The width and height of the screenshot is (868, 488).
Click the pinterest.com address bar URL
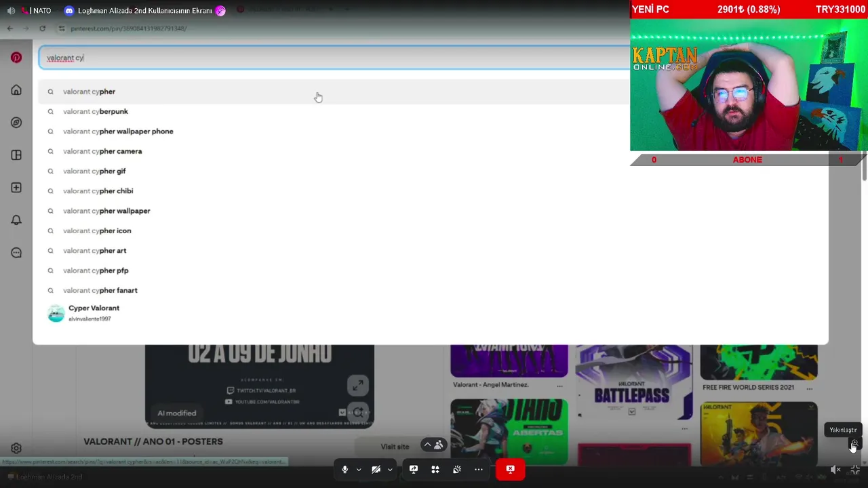click(129, 28)
